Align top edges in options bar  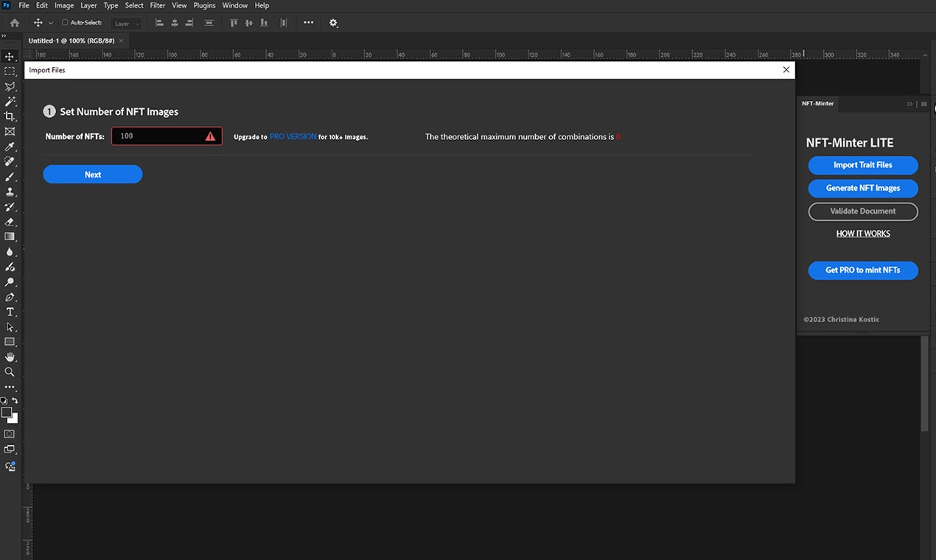(234, 23)
